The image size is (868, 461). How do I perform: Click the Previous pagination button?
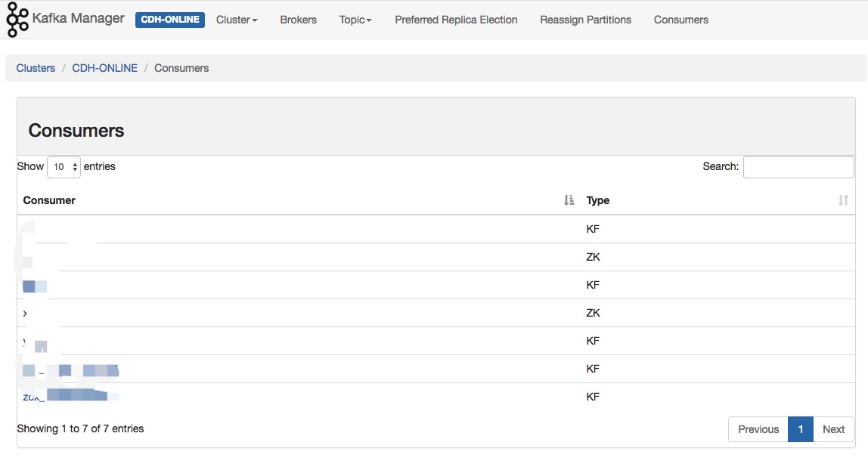point(758,429)
